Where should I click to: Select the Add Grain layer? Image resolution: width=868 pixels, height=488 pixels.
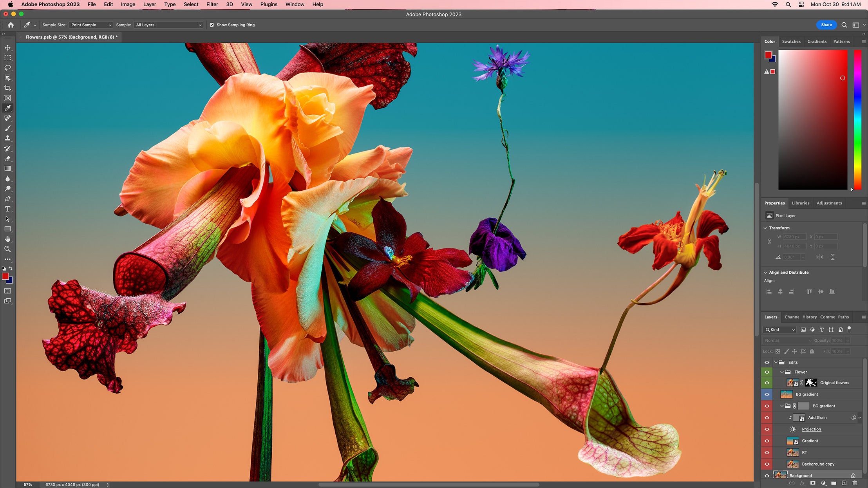pos(817,418)
